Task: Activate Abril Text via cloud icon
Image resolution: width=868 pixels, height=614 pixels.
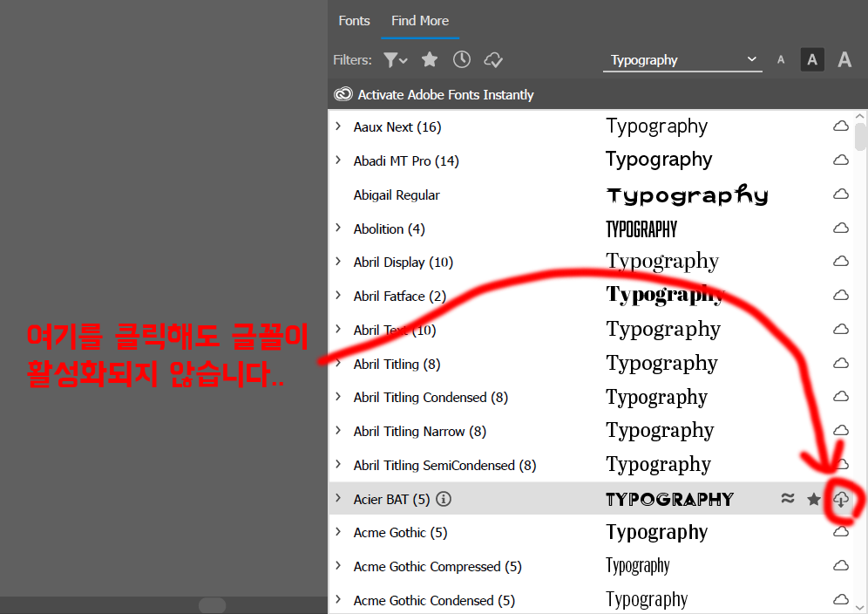Action: point(841,329)
